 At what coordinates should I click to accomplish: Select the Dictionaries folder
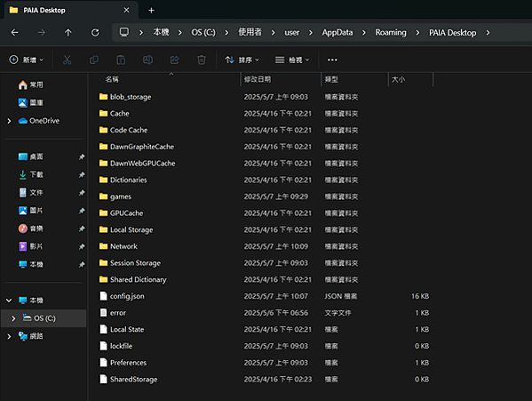(123, 180)
